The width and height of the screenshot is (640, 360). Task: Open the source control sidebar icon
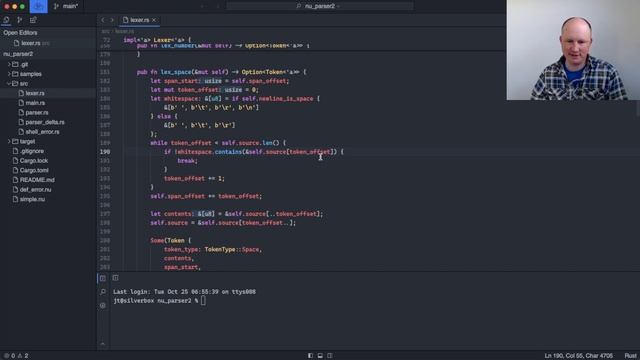pos(20,20)
